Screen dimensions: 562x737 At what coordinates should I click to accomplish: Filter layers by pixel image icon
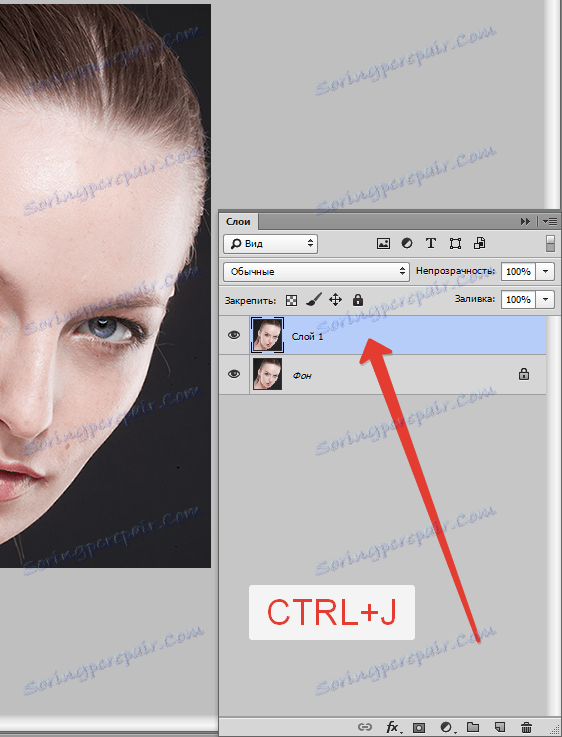pos(383,243)
